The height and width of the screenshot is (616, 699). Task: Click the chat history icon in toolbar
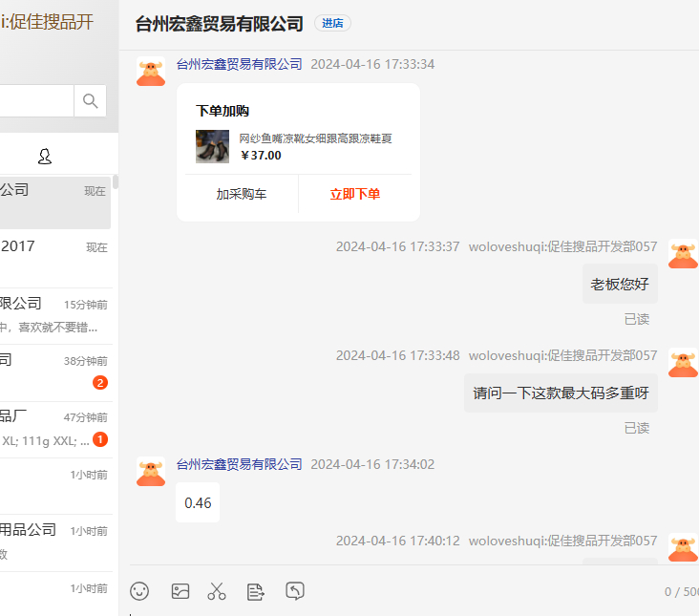295,591
